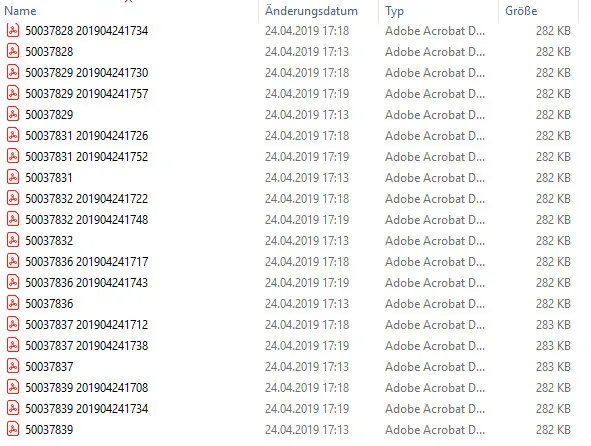This screenshot has width=591, height=446.
Task: Select file name 50037829 201904241757
Action: [87, 93]
